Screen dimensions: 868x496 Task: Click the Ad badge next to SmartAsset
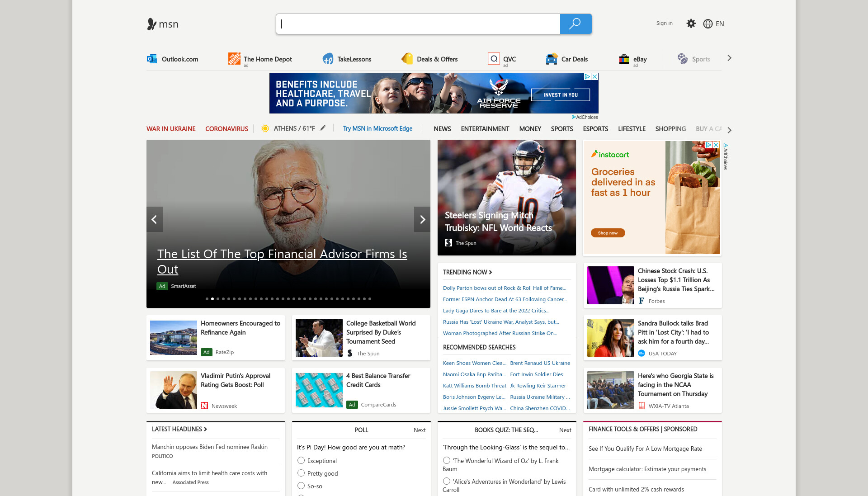pos(162,286)
